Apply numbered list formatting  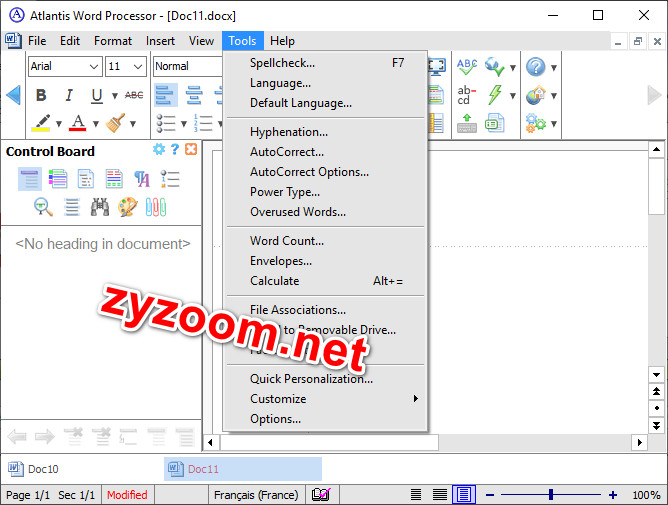click(203, 123)
